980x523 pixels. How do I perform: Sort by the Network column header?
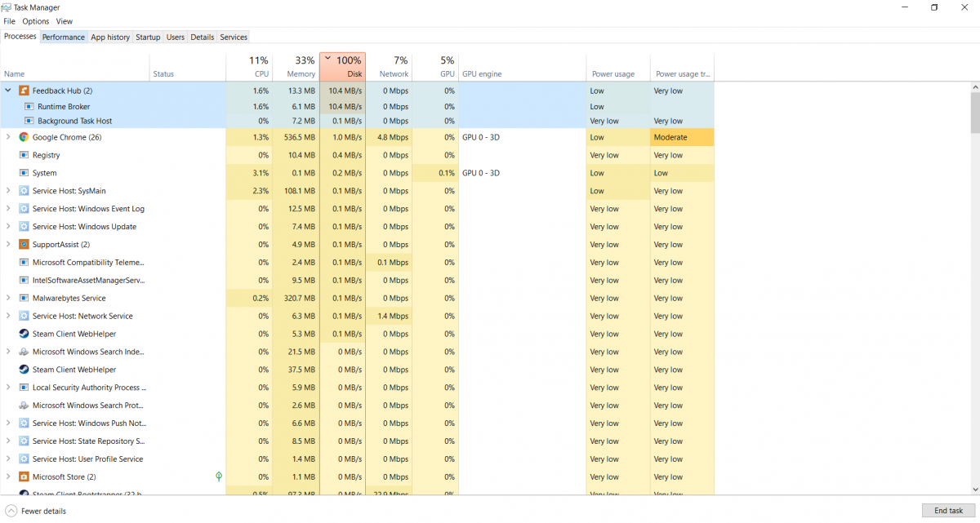click(x=389, y=67)
